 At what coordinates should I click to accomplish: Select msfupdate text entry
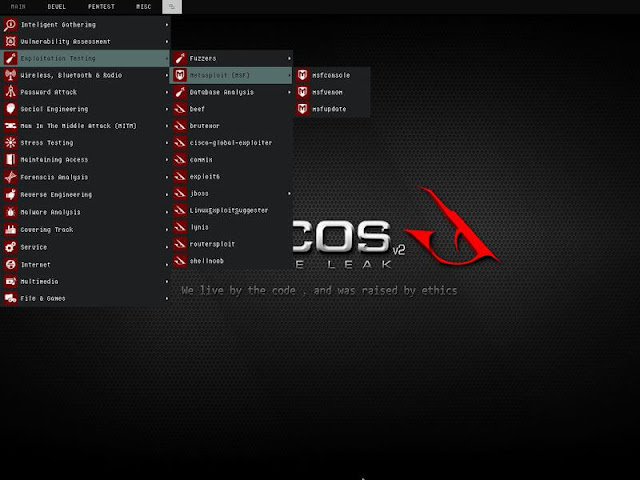point(329,109)
